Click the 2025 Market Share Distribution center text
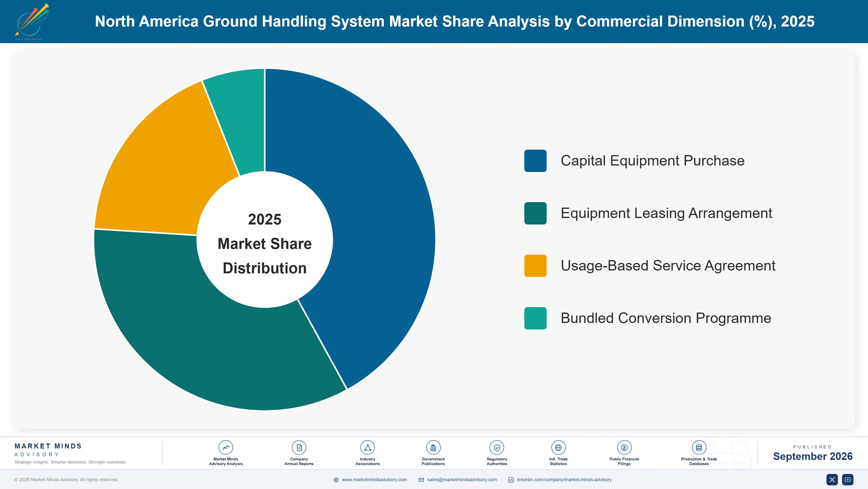 tap(265, 243)
